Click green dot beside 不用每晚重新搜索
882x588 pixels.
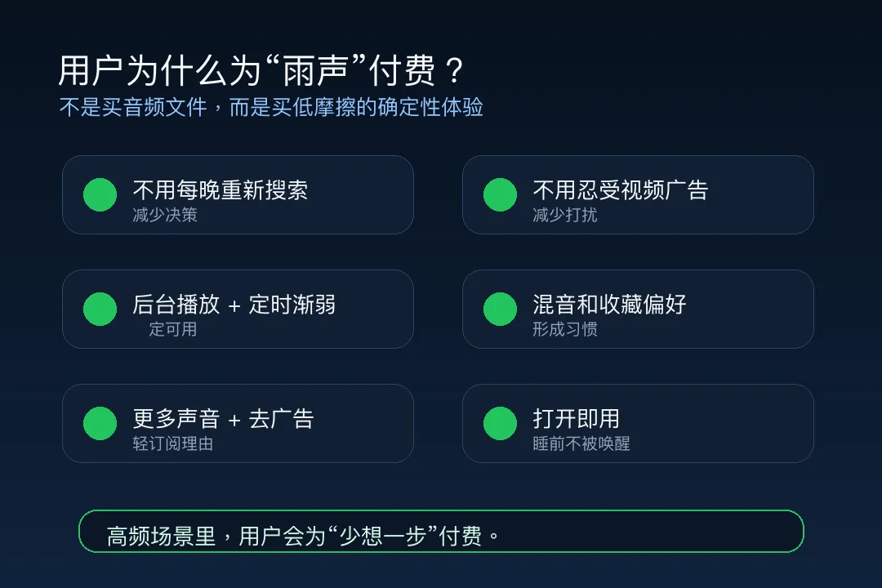tap(100, 194)
